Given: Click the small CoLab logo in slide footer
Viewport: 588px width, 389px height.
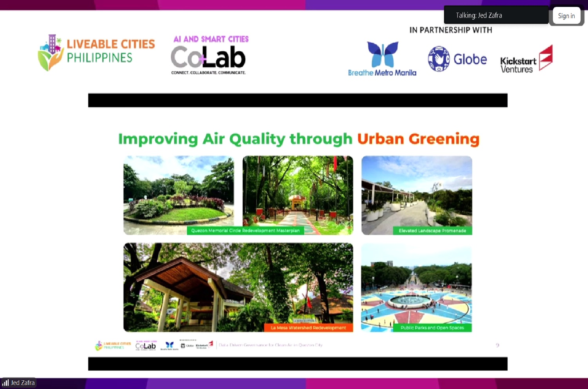Looking at the screenshot, I should (145, 346).
